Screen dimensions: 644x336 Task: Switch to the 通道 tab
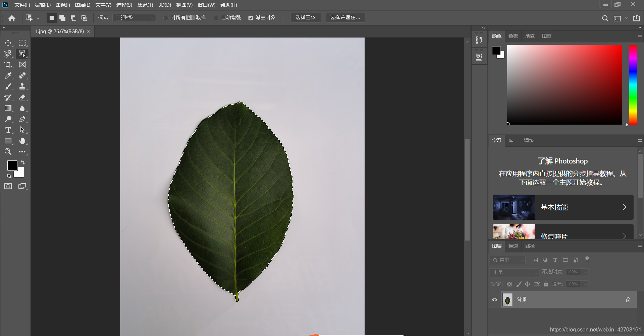tap(513, 246)
